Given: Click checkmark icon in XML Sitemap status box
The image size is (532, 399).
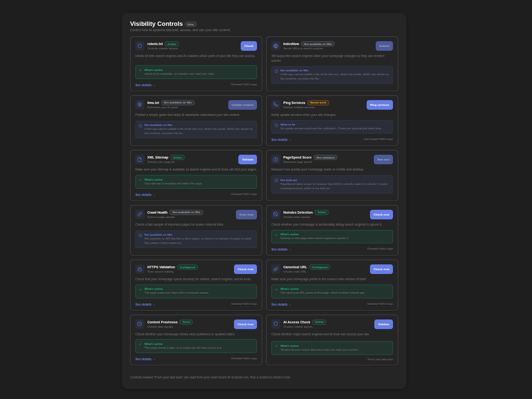Looking at the screenshot, I should click(x=140, y=180).
